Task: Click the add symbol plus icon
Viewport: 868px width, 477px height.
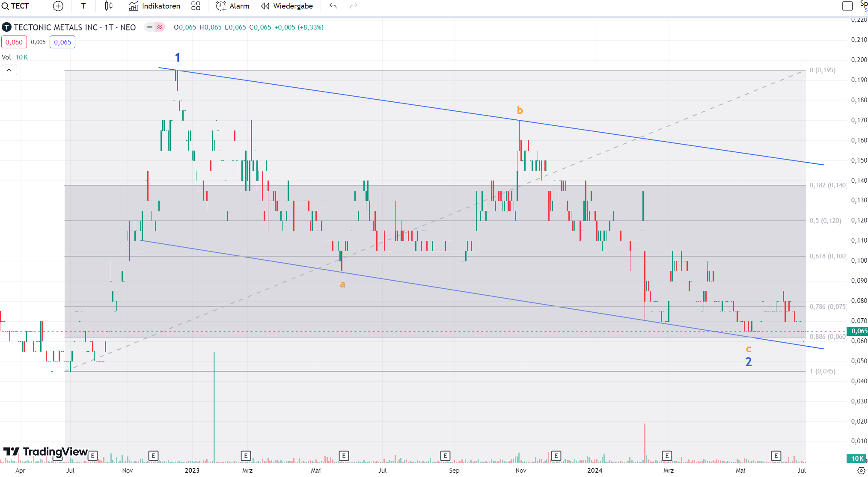Action: tap(58, 6)
